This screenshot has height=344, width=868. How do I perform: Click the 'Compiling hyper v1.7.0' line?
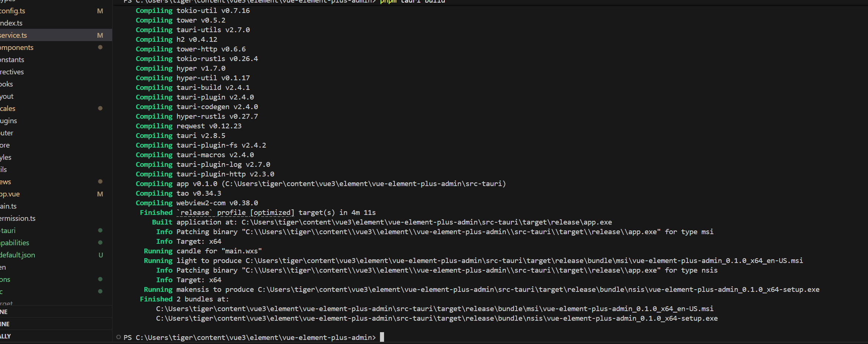coord(181,68)
